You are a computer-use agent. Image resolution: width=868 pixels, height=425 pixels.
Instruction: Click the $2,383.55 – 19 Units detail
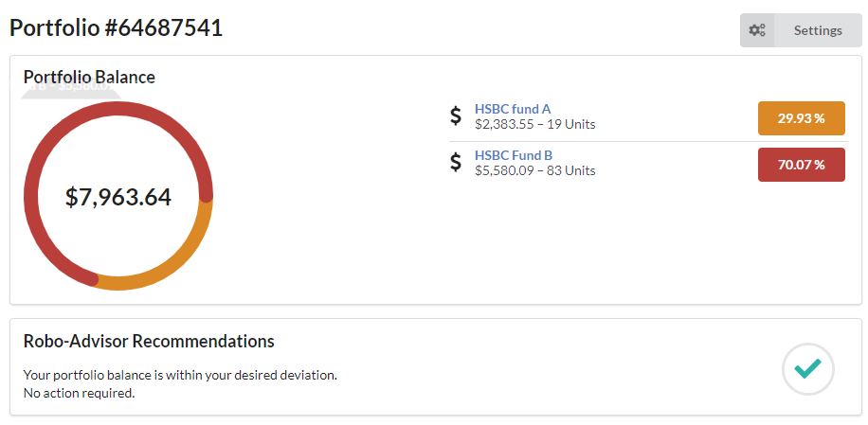click(x=534, y=124)
